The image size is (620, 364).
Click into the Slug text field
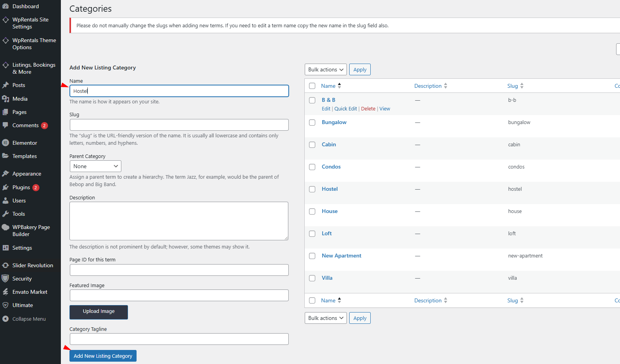(x=179, y=125)
